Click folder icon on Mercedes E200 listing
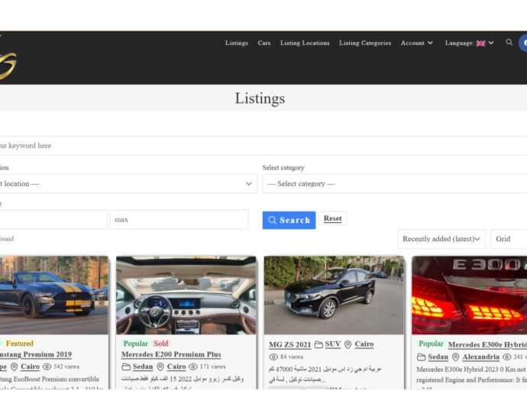 (x=127, y=367)
